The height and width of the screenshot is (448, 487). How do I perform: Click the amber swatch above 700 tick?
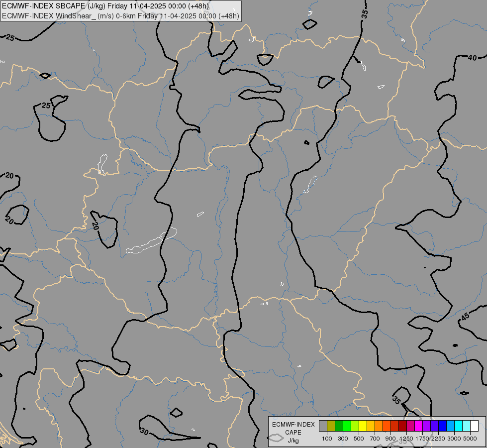(371, 426)
